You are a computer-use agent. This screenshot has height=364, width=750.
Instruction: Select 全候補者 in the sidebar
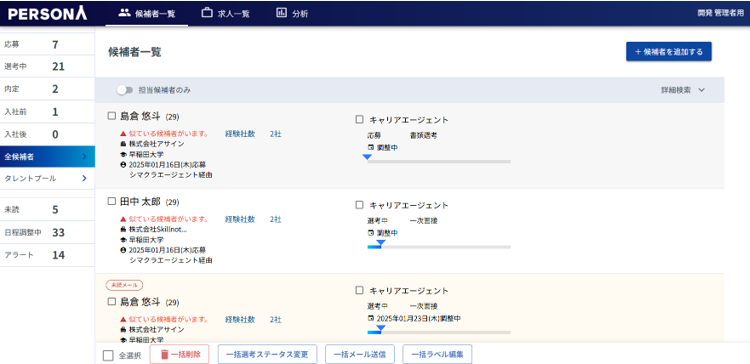click(x=47, y=156)
